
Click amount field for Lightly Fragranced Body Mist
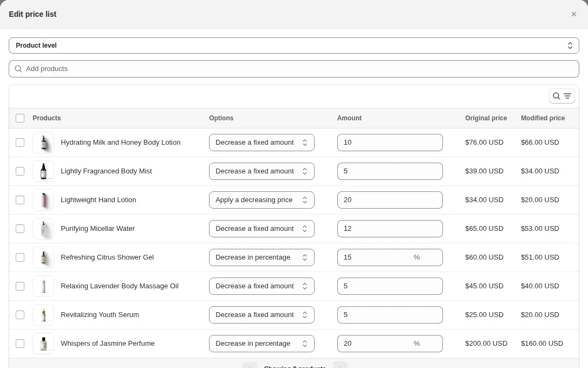point(390,171)
